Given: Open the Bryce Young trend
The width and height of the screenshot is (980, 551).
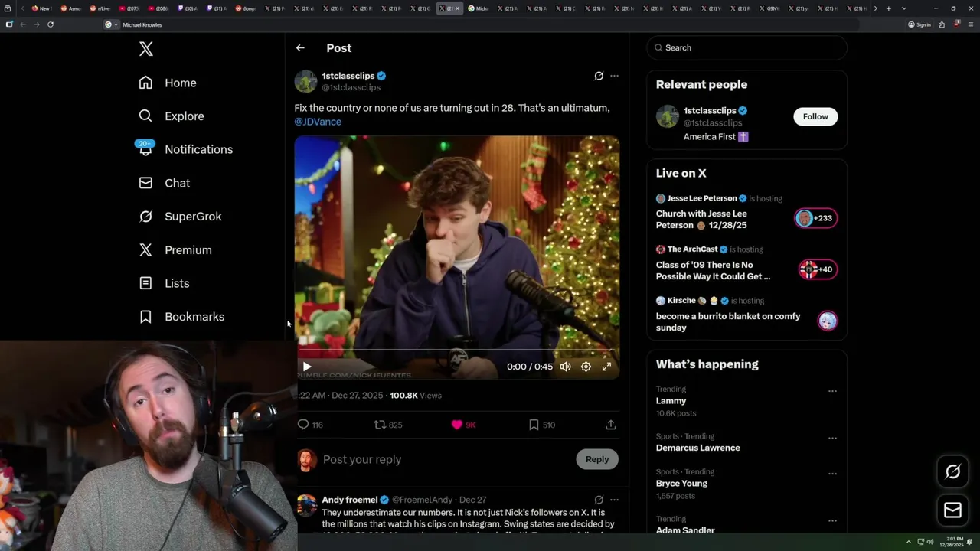Looking at the screenshot, I should [x=681, y=484].
